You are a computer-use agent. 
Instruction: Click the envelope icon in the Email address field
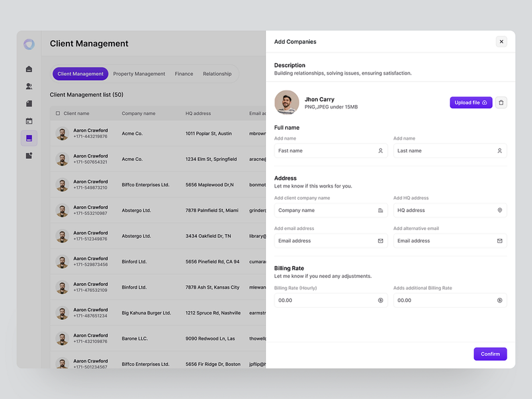(380, 241)
